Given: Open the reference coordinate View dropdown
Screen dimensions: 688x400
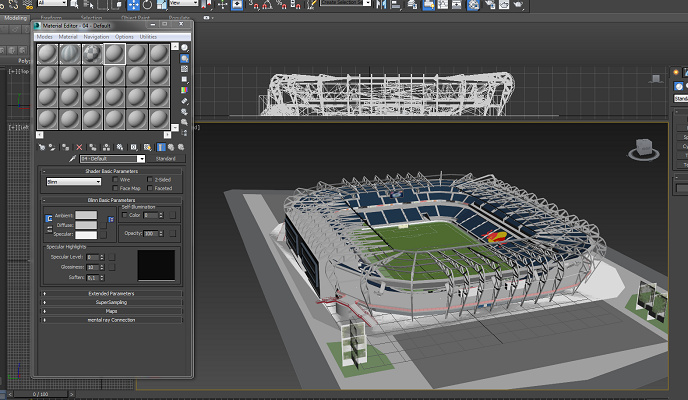Looking at the screenshot, I should (184, 3).
